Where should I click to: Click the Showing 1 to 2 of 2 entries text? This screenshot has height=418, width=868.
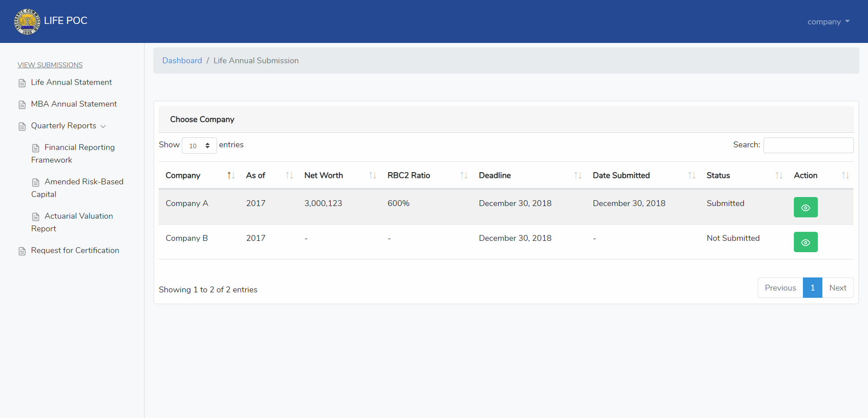(208, 290)
